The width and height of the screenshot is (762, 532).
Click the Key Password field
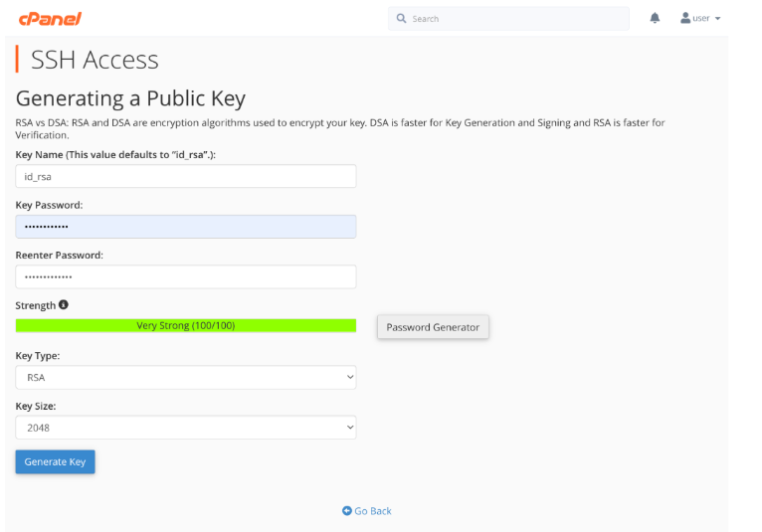click(185, 227)
